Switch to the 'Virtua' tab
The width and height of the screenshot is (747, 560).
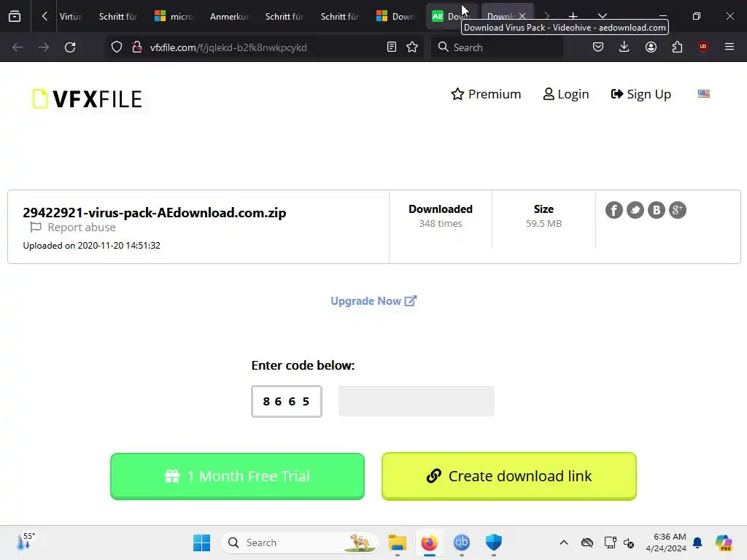(x=71, y=16)
